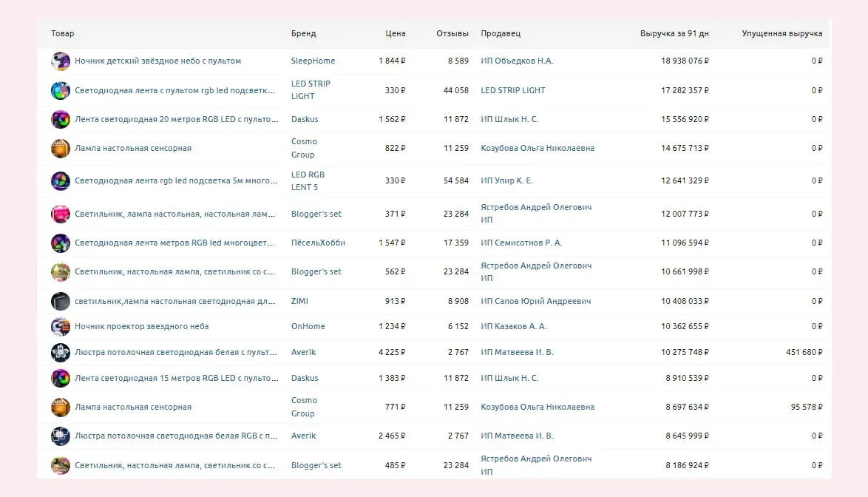The height and width of the screenshot is (497, 868).
Task: Open the Ночник проектор звездного неба product link
Action: tap(141, 326)
